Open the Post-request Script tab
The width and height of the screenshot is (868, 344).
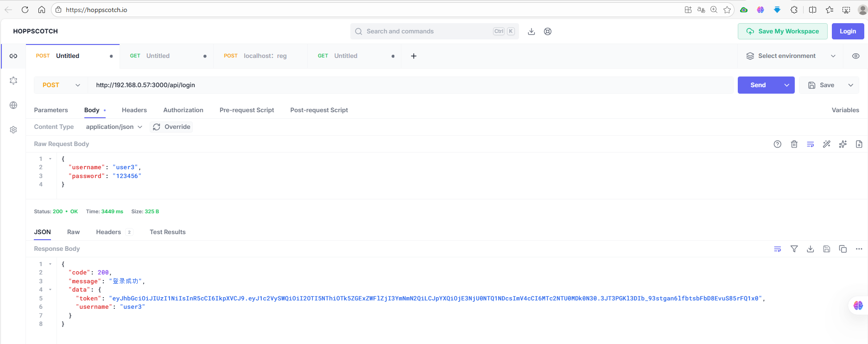[319, 110]
